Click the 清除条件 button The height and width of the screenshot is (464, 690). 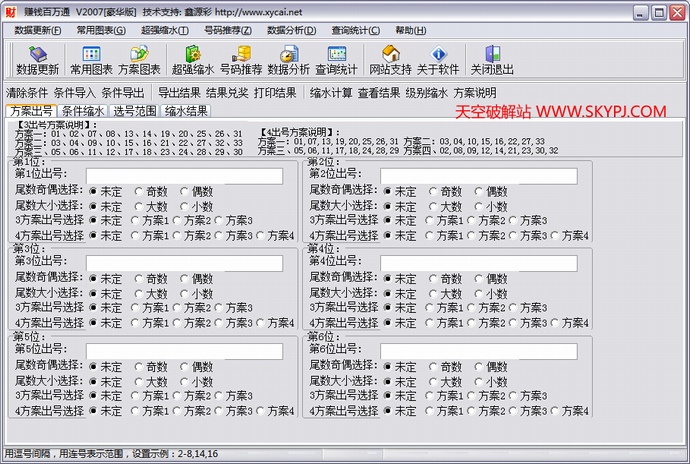tap(27, 92)
